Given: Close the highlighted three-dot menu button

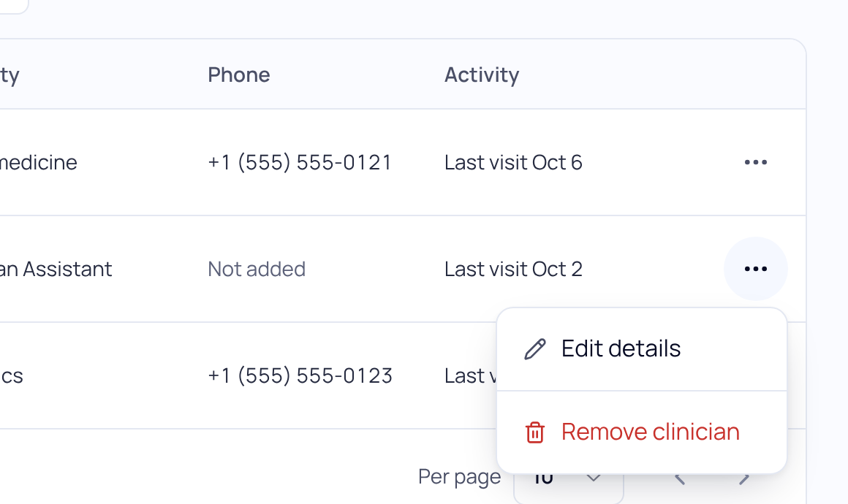Looking at the screenshot, I should tap(755, 269).
